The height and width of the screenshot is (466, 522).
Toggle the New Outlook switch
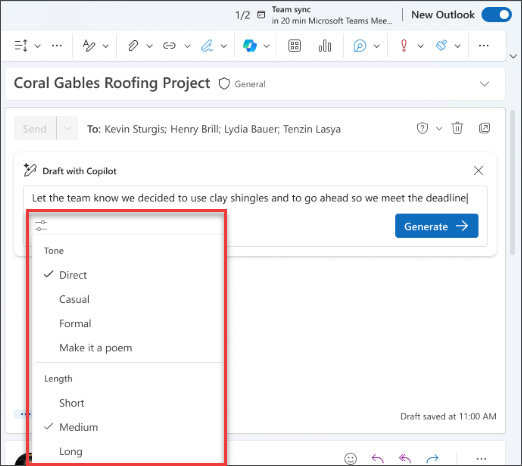click(x=497, y=15)
